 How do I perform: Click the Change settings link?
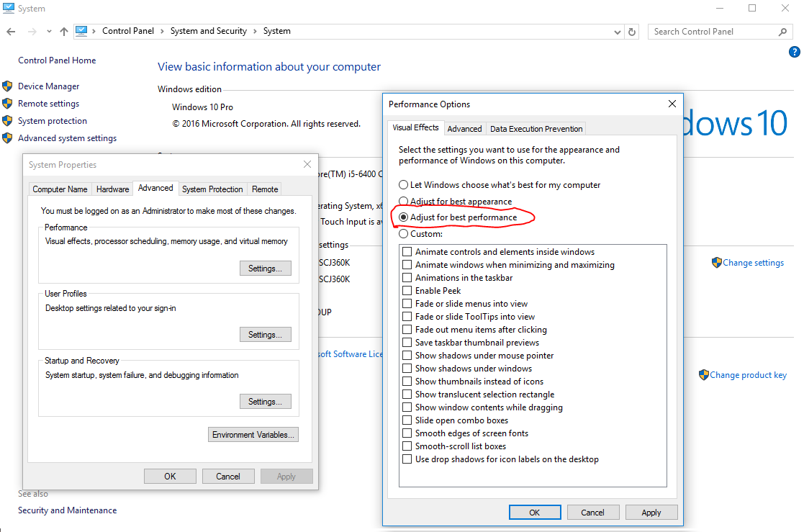coord(753,263)
